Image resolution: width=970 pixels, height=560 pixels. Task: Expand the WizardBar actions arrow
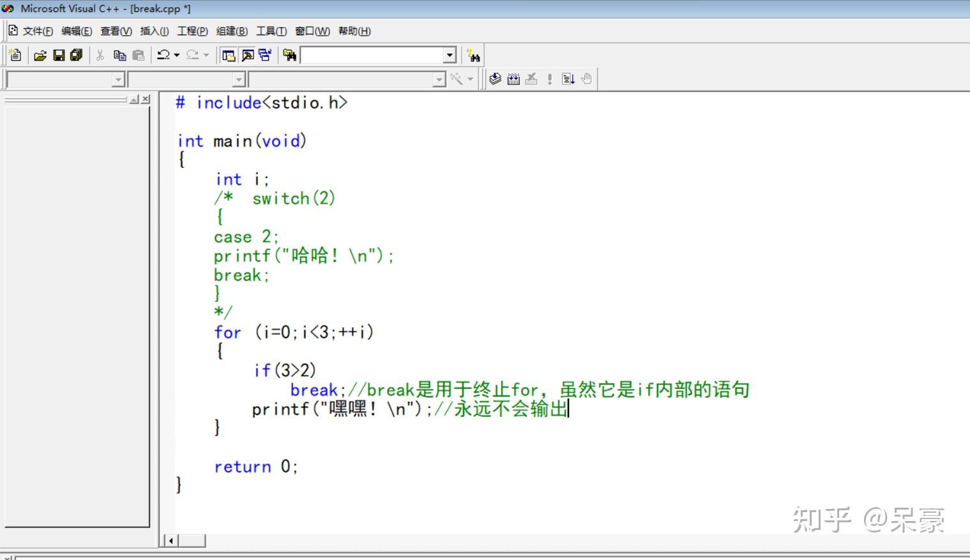click(x=471, y=79)
